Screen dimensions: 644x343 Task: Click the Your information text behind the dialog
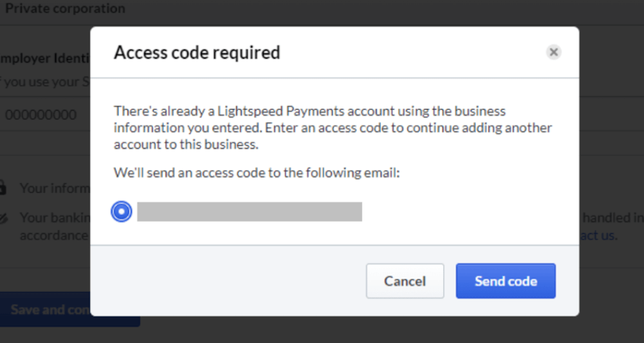pos(54,189)
